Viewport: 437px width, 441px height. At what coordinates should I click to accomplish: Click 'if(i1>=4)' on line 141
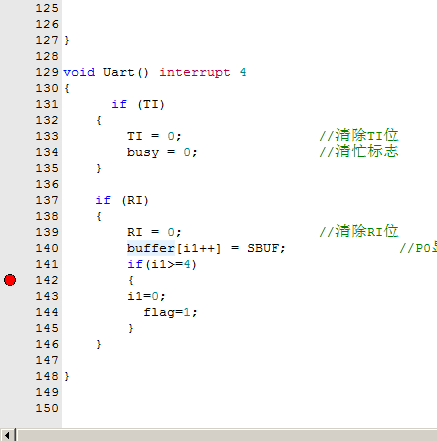(162, 264)
